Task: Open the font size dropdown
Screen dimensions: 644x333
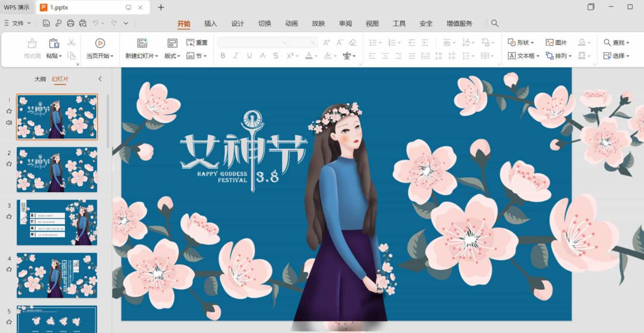Action: pyautogui.click(x=307, y=42)
